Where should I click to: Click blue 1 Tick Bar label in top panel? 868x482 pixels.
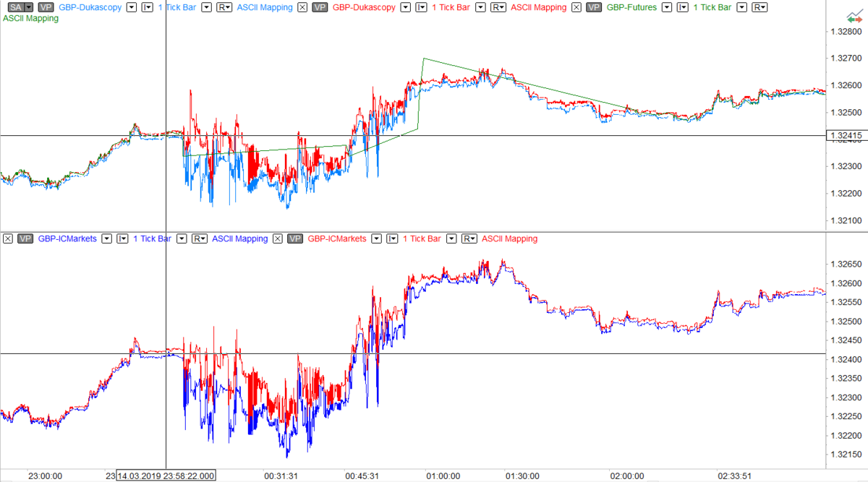tap(177, 7)
